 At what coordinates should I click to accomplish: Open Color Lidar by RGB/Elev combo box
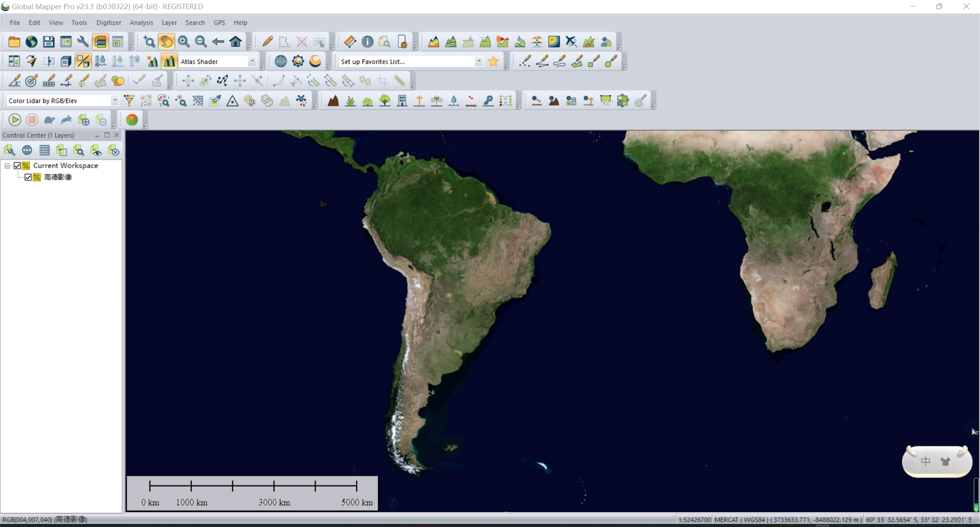[114, 100]
